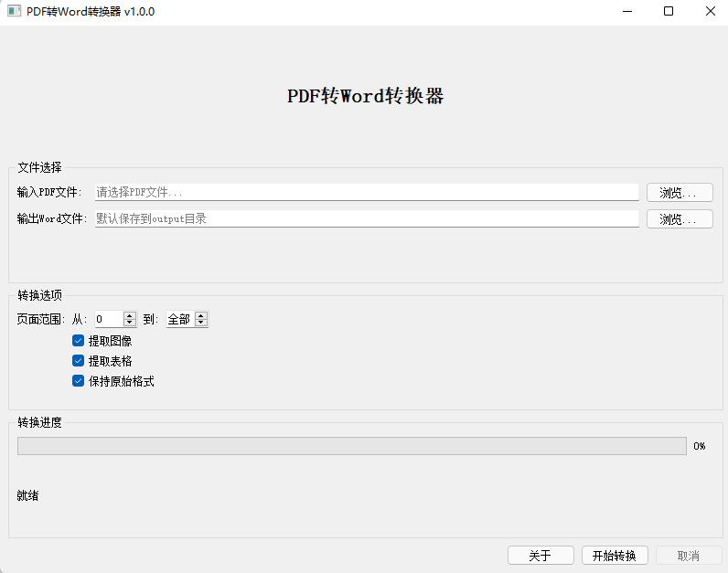Increase the end page value

(201, 315)
